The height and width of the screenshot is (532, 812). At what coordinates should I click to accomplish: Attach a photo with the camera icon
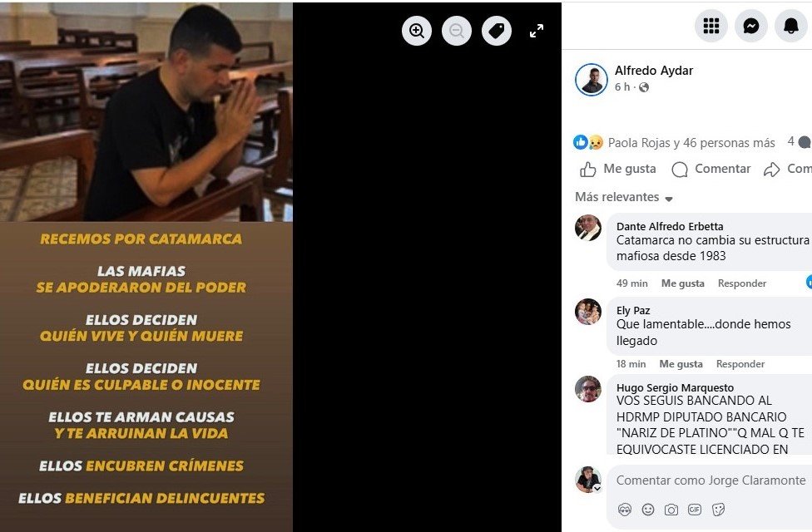(x=671, y=510)
